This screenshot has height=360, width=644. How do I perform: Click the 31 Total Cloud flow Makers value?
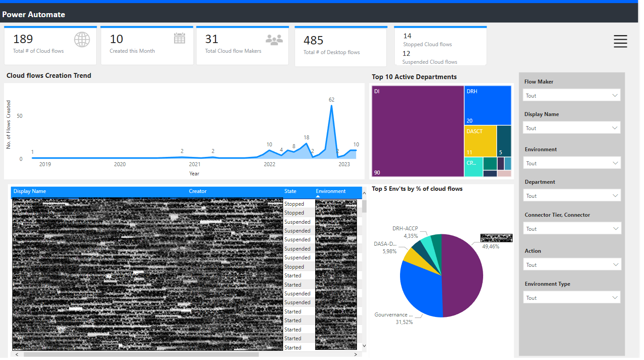pyautogui.click(x=211, y=39)
